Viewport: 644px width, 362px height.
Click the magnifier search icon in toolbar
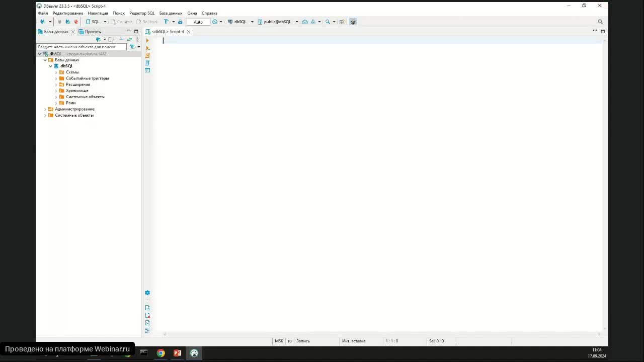328,22
